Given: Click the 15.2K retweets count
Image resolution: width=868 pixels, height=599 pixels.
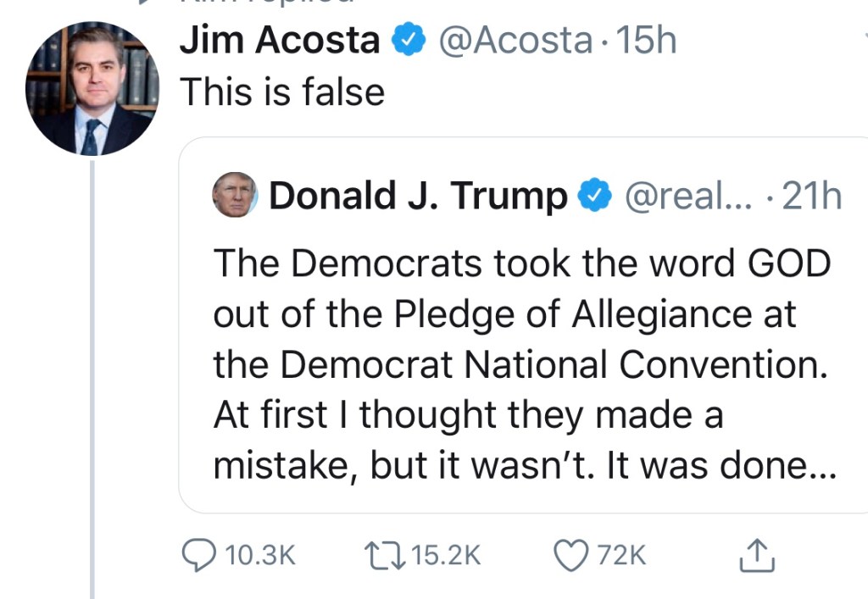Looking at the screenshot, I should [x=444, y=555].
